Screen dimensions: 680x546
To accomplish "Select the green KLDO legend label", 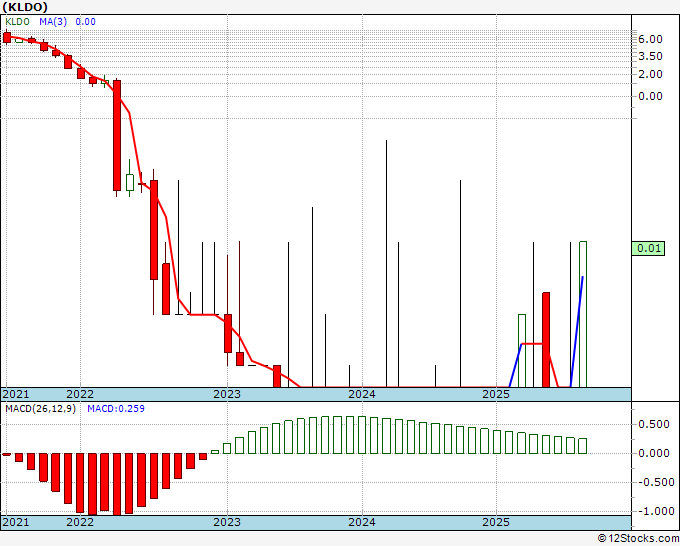I will point(17,22).
